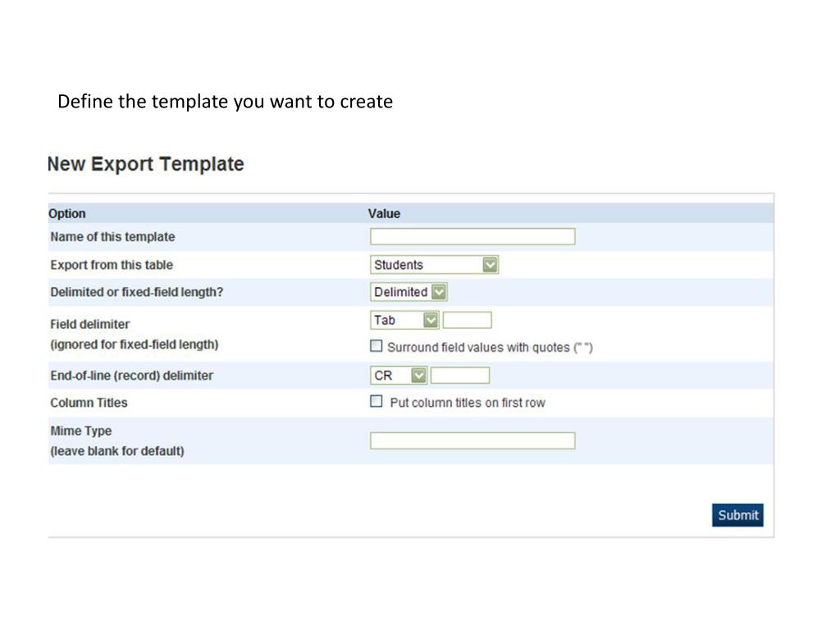Check Put column titles on first row
The width and height of the screenshot is (840, 630).
point(376,401)
